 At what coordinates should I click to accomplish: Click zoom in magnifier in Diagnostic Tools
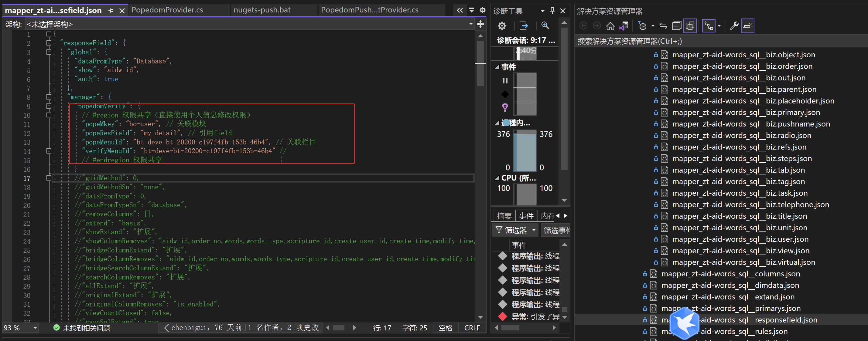545,26
